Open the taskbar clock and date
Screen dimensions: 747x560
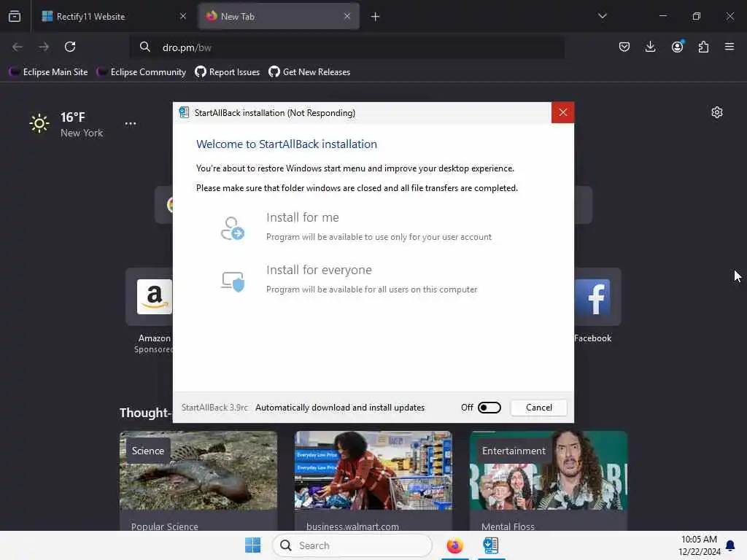[699, 545]
